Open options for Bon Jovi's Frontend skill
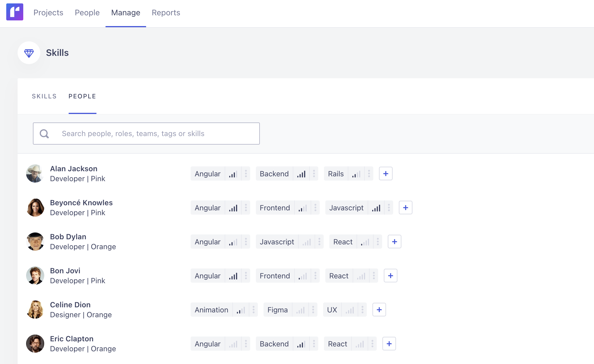The image size is (594, 364). (x=315, y=276)
